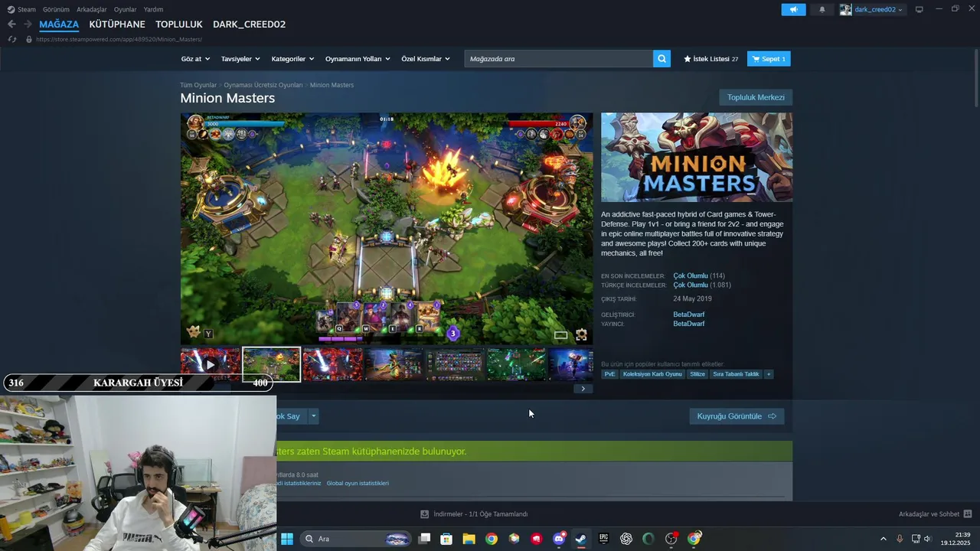Show hidden system tray icons

coord(883,539)
